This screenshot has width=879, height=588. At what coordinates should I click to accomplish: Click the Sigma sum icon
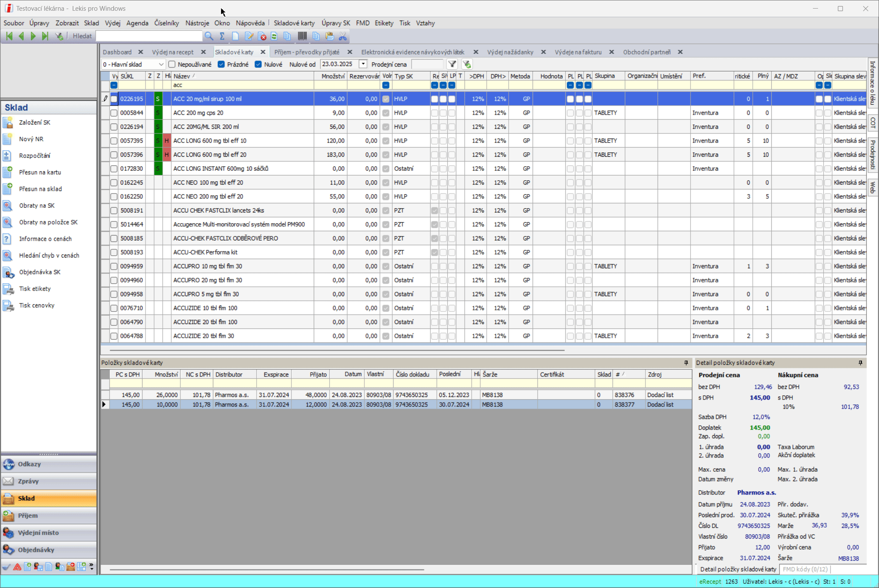[222, 36]
